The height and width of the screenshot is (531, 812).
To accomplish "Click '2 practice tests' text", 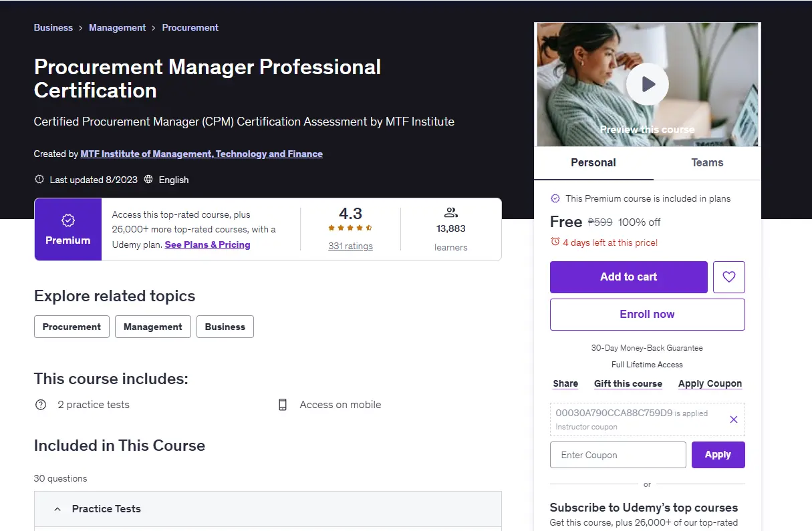I will (x=94, y=405).
